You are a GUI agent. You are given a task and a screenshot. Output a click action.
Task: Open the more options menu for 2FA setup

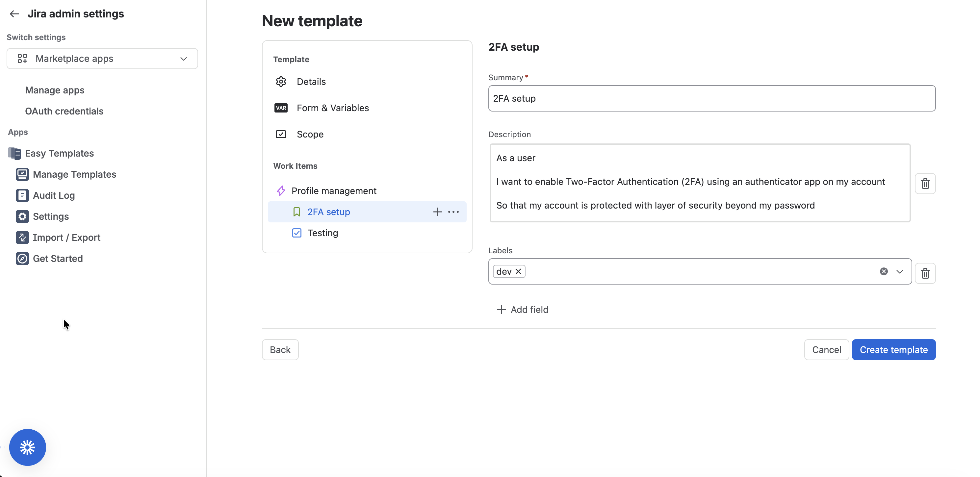coord(453,212)
